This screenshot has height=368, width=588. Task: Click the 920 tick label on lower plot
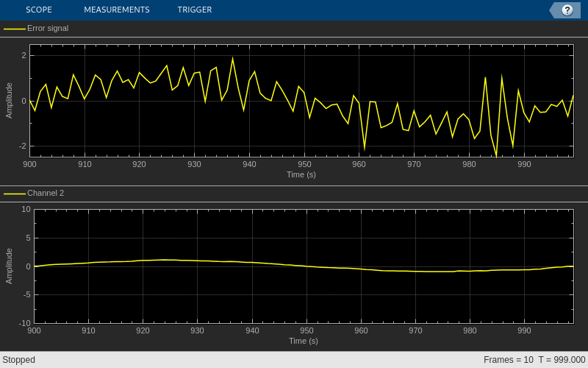pos(143,330)
